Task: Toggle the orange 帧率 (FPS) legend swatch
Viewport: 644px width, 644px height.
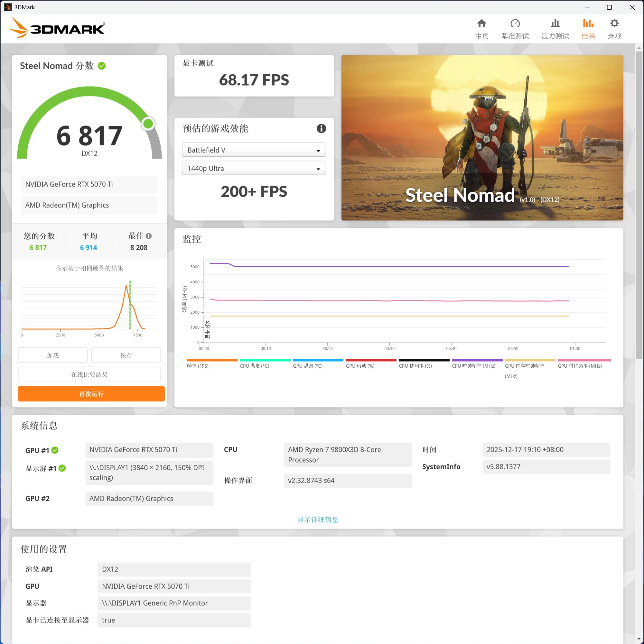Action: (x=212, y=360)
